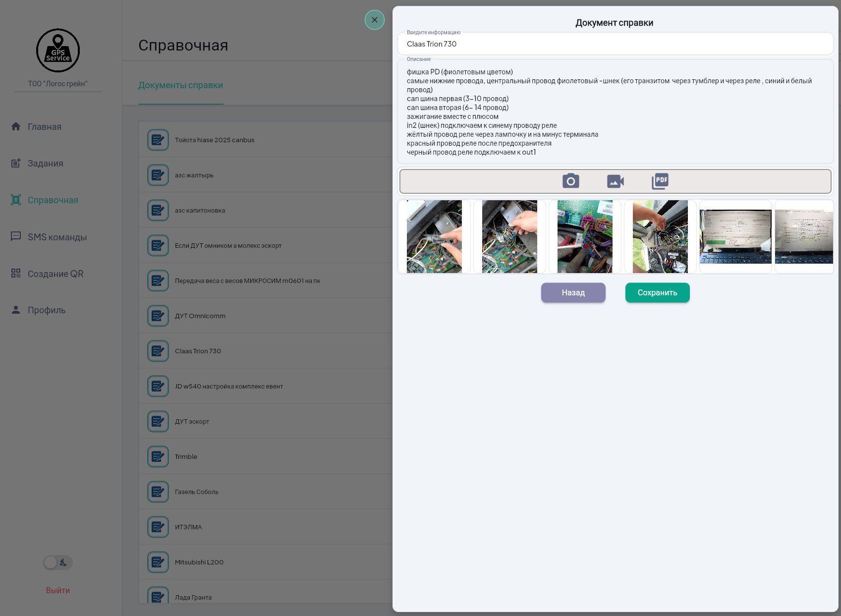Click edit icon for ДУТ Omnicomm
Viewport: 841px width, 616px height.
158,316
